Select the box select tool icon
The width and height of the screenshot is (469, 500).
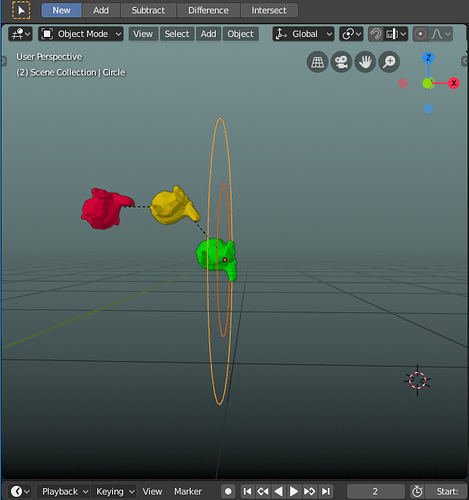tap(21, 10)
